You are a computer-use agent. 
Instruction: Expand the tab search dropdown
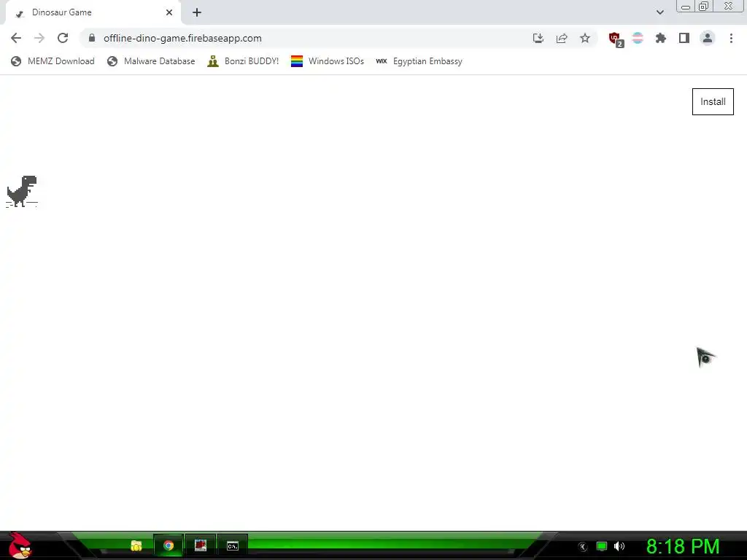click(x=659, y=12)
